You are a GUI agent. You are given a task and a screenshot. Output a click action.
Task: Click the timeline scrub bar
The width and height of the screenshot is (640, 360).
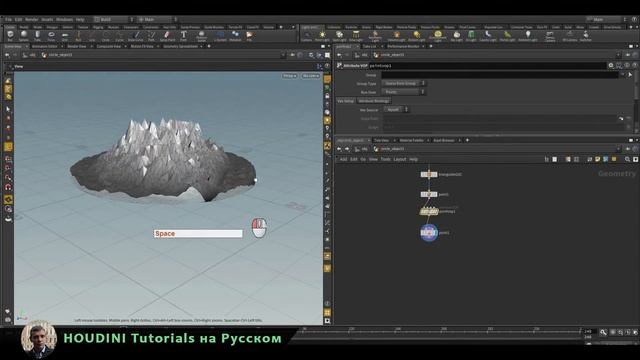(441, 331)
